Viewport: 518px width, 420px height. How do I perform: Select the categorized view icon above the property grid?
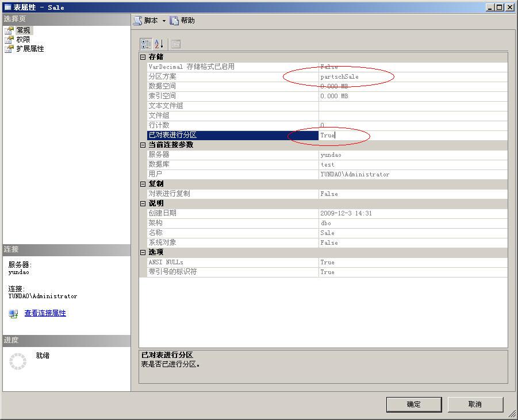pos(147,44)
